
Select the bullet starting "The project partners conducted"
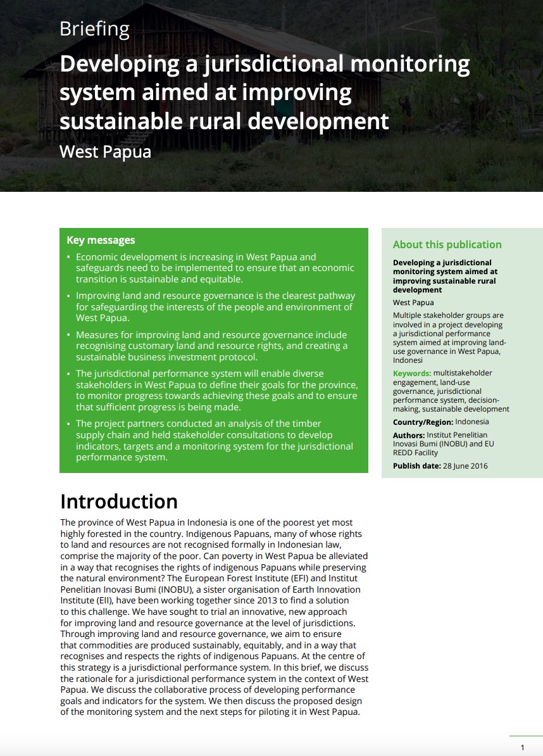coord(215,440)
